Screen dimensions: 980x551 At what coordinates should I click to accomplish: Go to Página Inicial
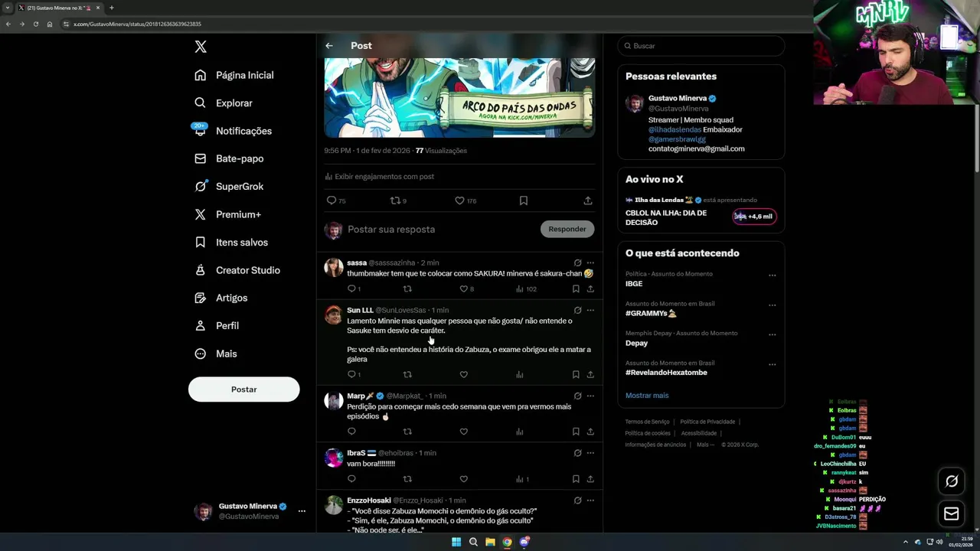(234, 75)
